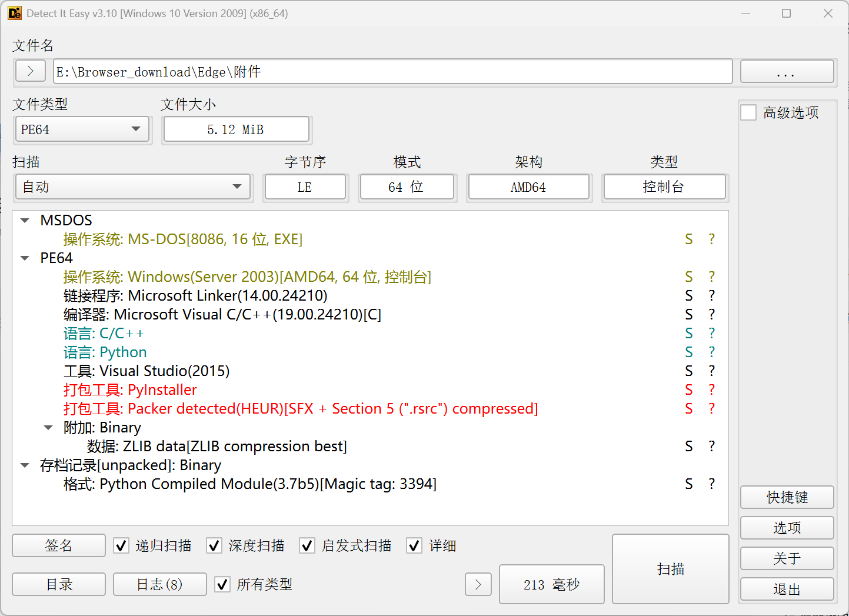849x616 pixels.
Task: Focus the file name path field
Action: [x=392, y=71]
